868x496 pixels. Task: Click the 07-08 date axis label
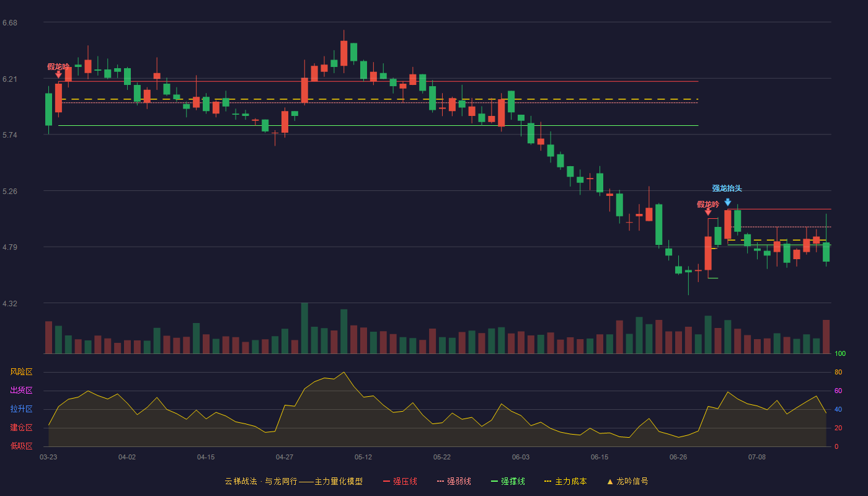(x=757, y=457)
